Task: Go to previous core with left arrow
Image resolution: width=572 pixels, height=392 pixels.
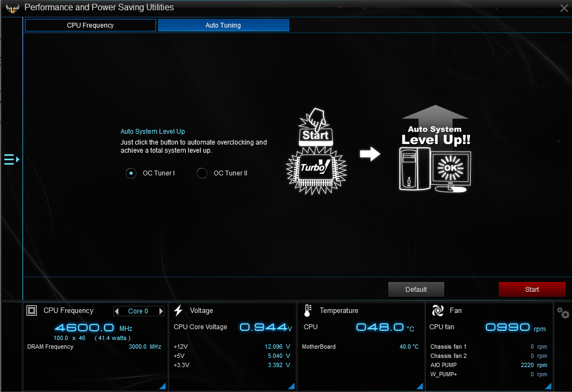Action: [x=117, y=311]
